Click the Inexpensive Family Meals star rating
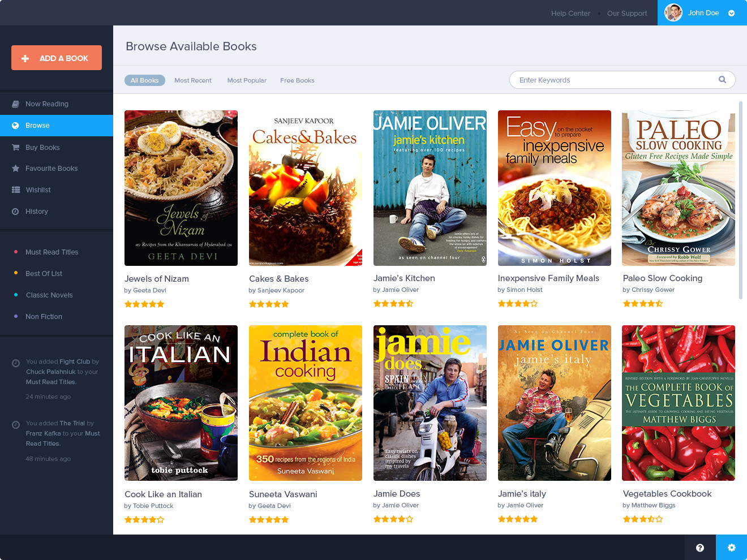The image size is (747, 560). pyautogui.click(x=518, y=304)
